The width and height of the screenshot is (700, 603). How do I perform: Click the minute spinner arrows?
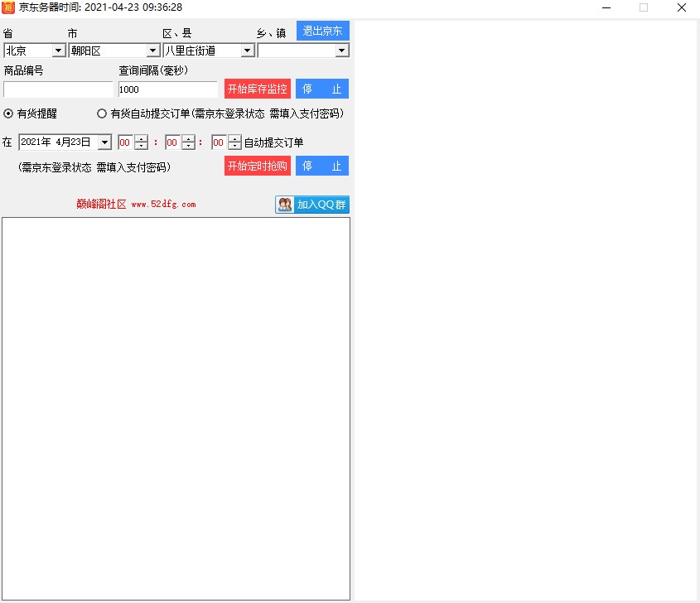(188, 142)
